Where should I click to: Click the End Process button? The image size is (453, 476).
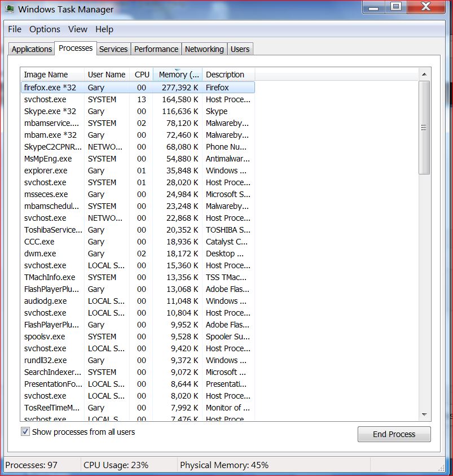coord(394,434)
